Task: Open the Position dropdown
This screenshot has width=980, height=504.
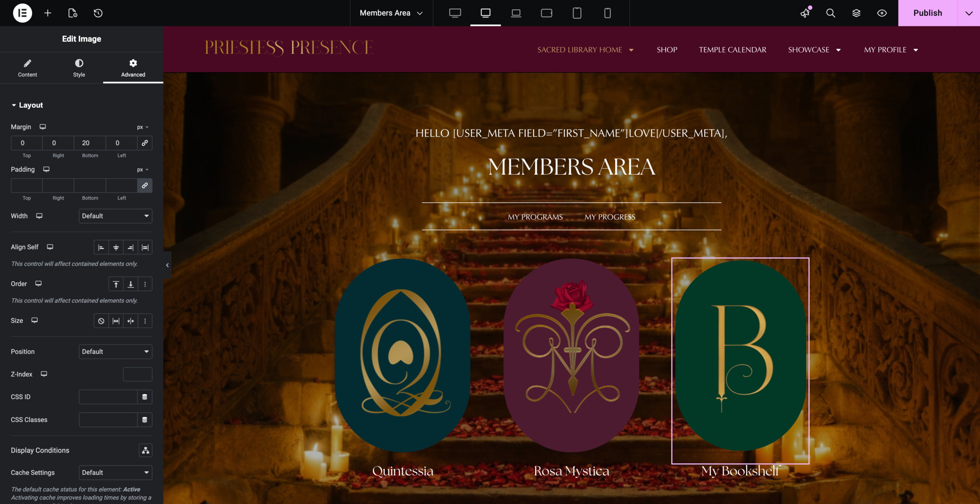Action: [115, 352]
